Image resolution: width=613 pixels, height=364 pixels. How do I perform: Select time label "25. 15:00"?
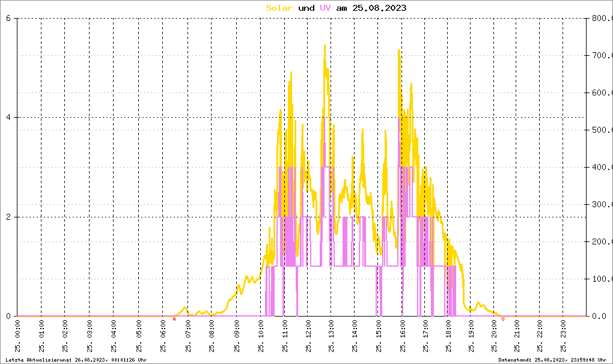[x=379, y=336]
